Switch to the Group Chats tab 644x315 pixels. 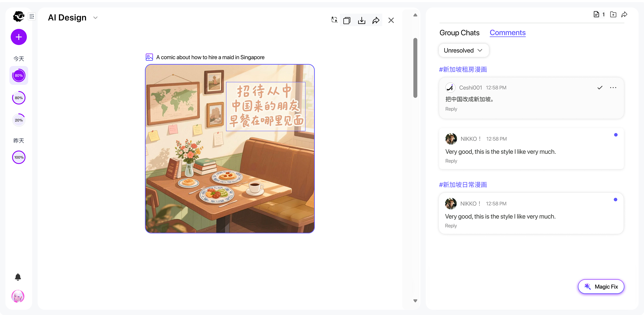(459, 33)
